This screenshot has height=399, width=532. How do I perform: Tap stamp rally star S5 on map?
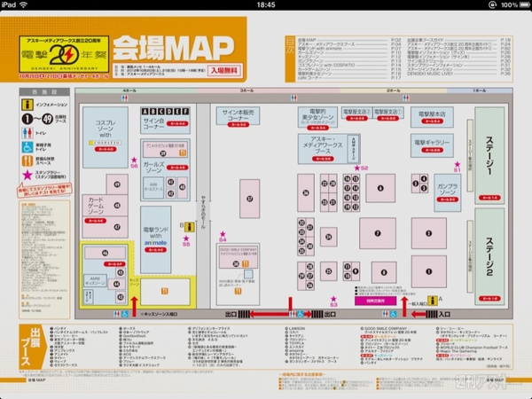click(x=186, y=239)
